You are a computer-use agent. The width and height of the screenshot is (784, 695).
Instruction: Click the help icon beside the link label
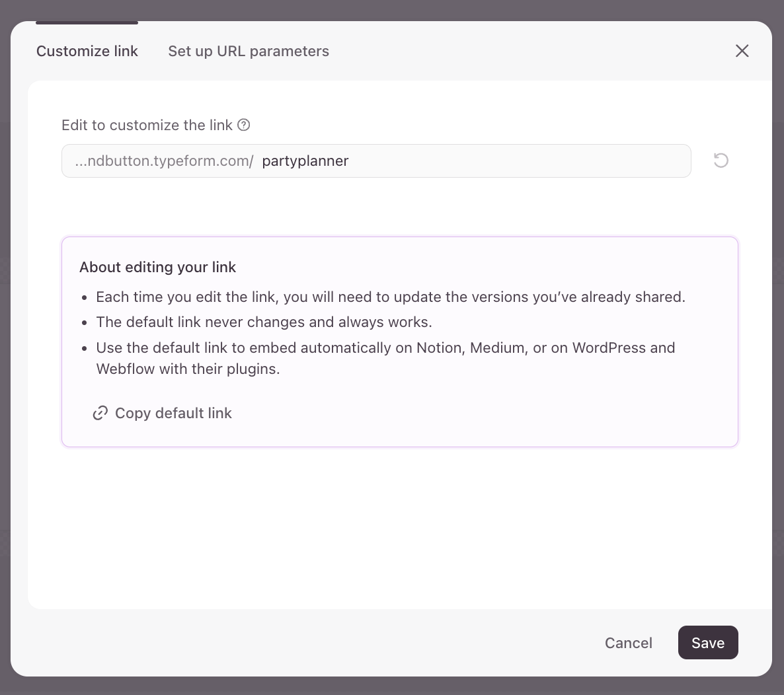(x=244, y=125)
